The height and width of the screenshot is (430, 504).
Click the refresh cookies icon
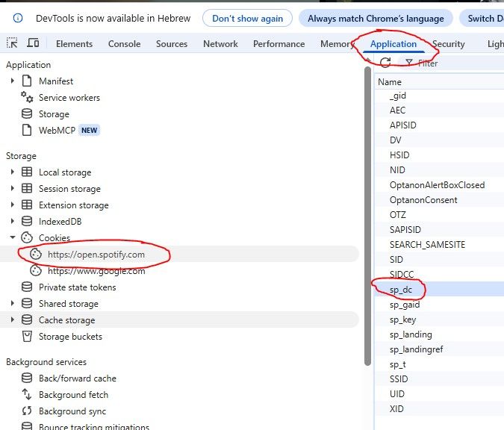click(385, 63)
